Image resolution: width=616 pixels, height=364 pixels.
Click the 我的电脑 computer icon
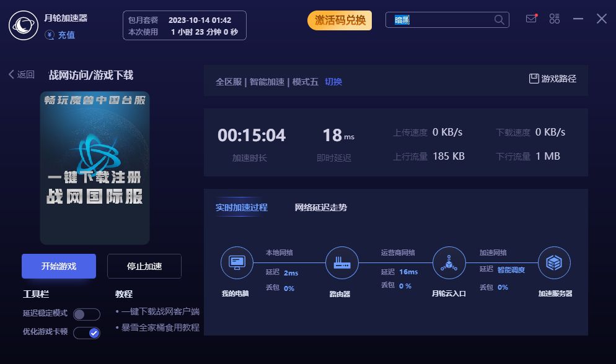coord(237,263)
